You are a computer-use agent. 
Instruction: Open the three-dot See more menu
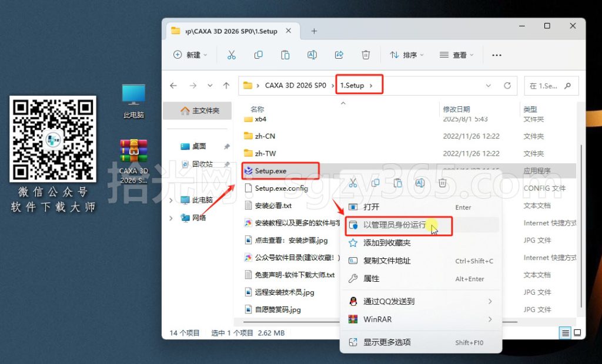(x=496, y=55)
